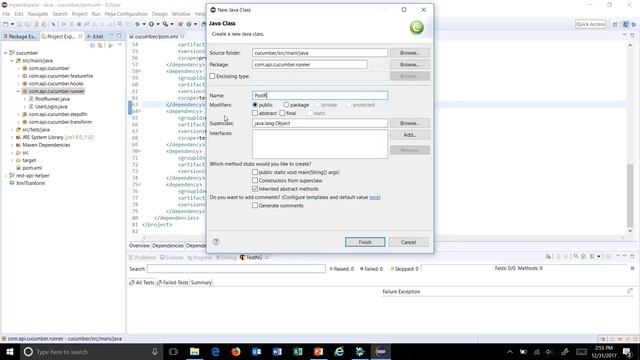Screen dimensions: 640x360
Task: Select the package modifier radio button
Action: 286,105
